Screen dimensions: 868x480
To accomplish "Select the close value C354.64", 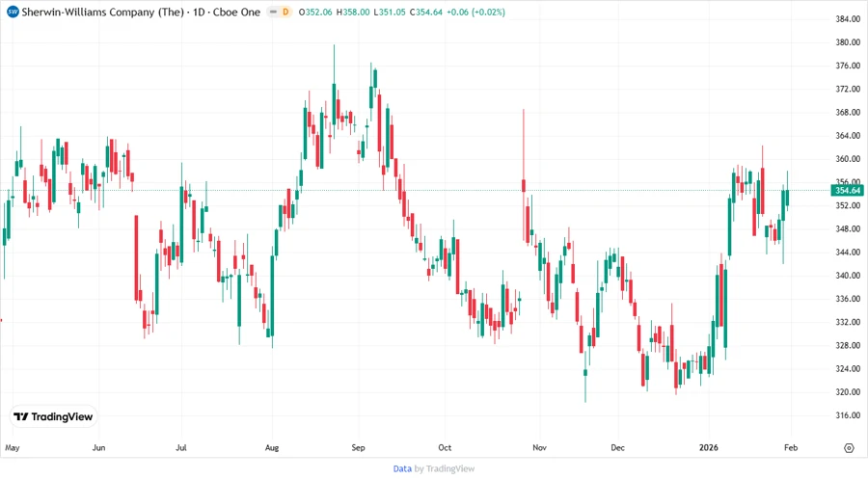I will coord(426,12).
